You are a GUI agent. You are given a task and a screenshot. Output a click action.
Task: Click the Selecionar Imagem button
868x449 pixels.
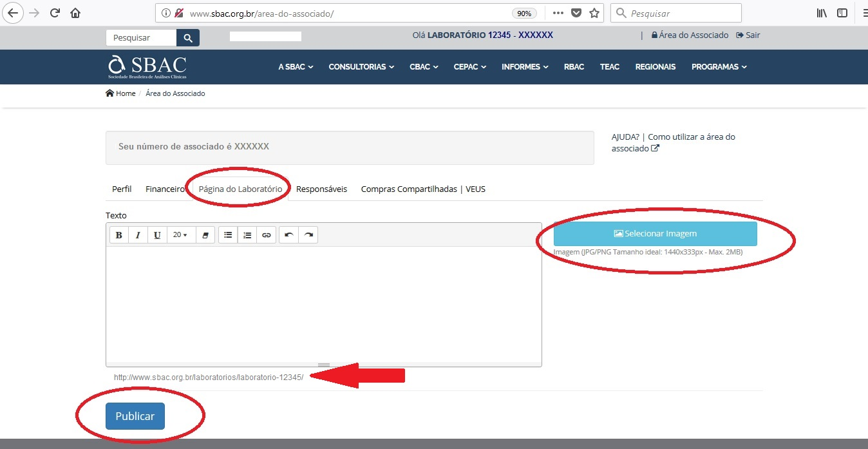pos(656,234)
